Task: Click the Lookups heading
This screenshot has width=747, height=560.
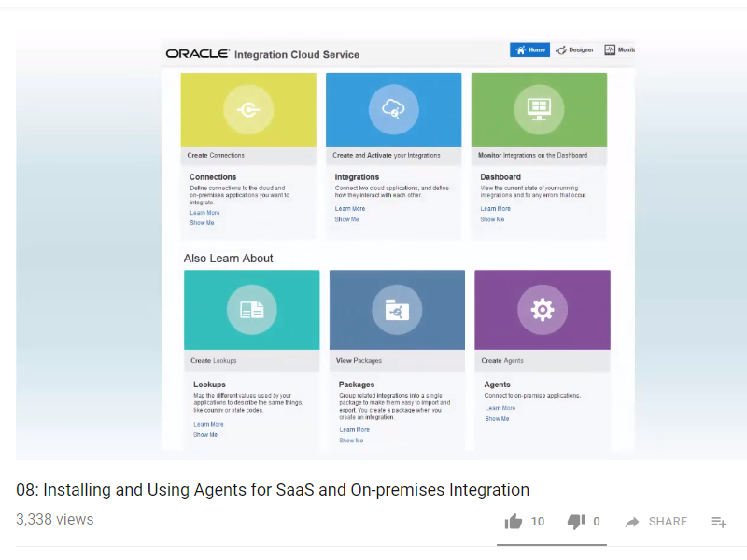Action: tap(209, 385)
